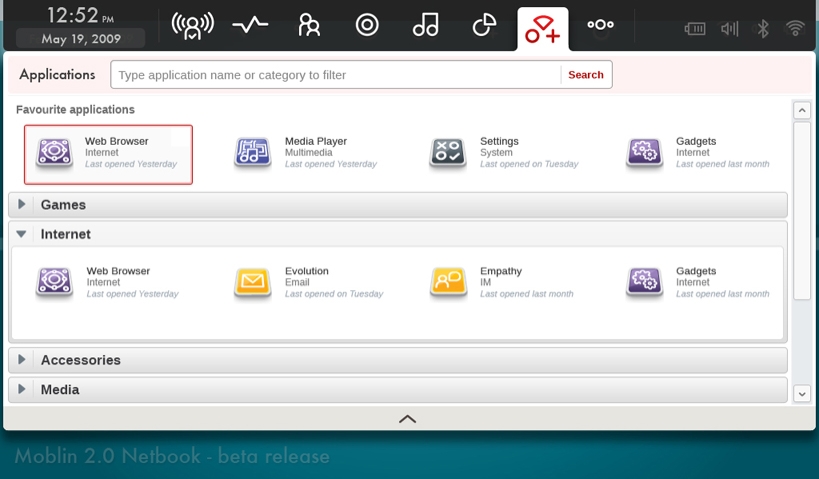Open Evolution email application
Image resolution: width=819 pixels, height=479 pixels.
pos(253,282)
